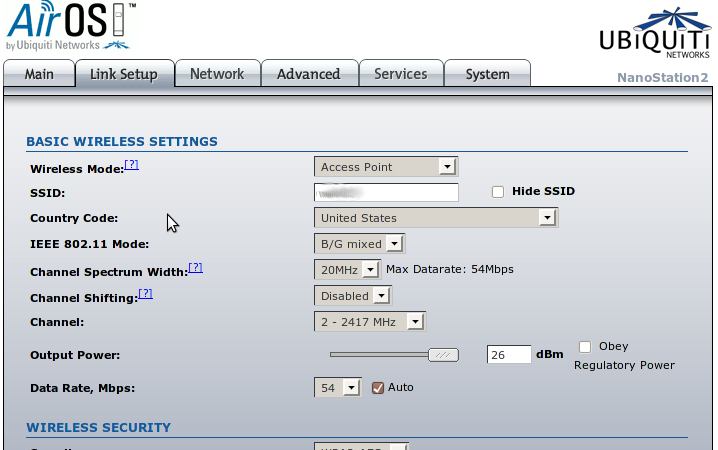Click the Ubiquiti Networks logo
This screenshot has height=450, width=718.
pyautogui.click(x=655, y=33)
